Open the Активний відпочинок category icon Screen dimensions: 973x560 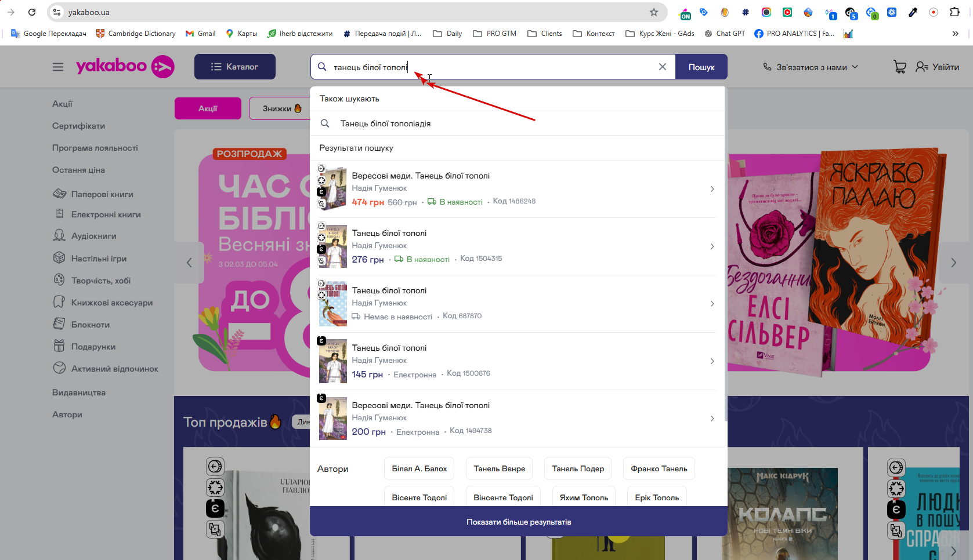tap(59, 368)
